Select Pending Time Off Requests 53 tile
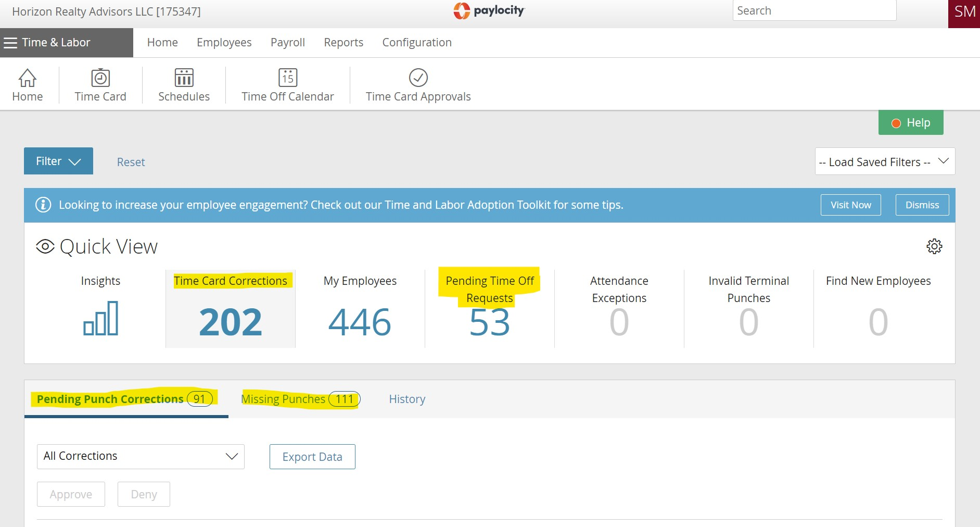 click(490, 308)
